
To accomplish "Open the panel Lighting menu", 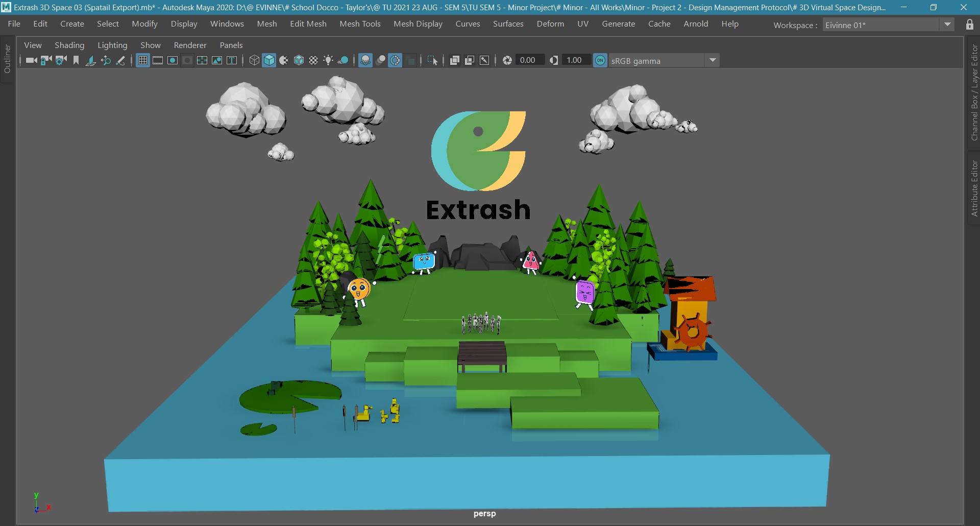I will (x=112, y=45).
